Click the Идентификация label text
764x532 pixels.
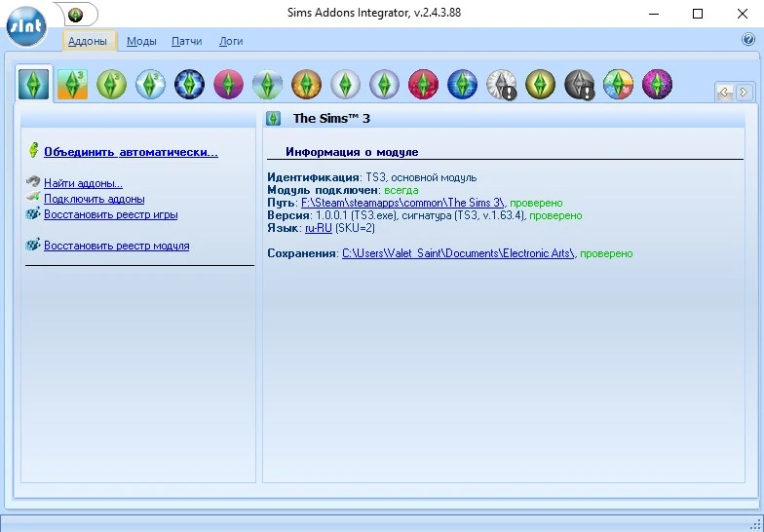(314, 177)
